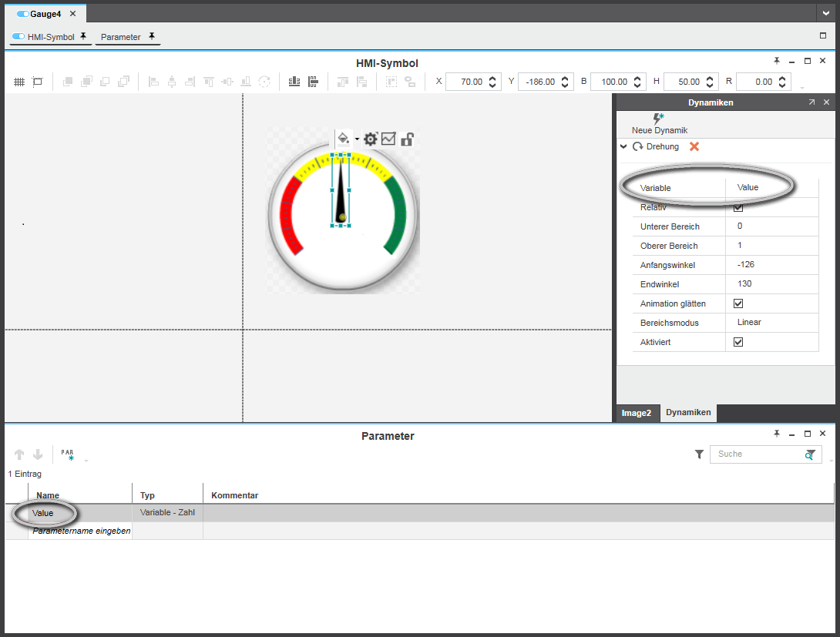The height and width of the screenshot is (637, 840).
Task: Toggle the Aktiviert checkbox
Action: coord(738,342)
